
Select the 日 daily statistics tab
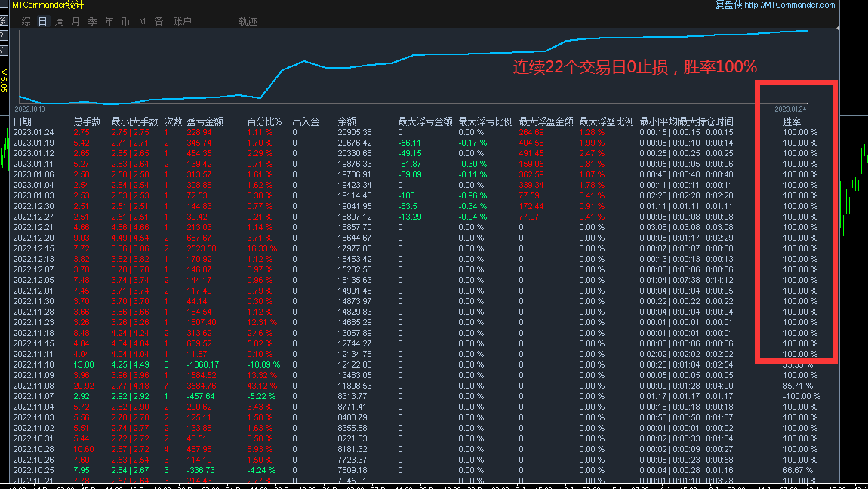coord(42,21)
